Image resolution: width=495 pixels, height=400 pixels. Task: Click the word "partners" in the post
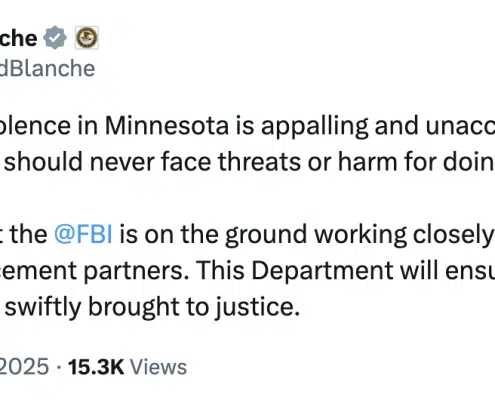coord(134,272)
